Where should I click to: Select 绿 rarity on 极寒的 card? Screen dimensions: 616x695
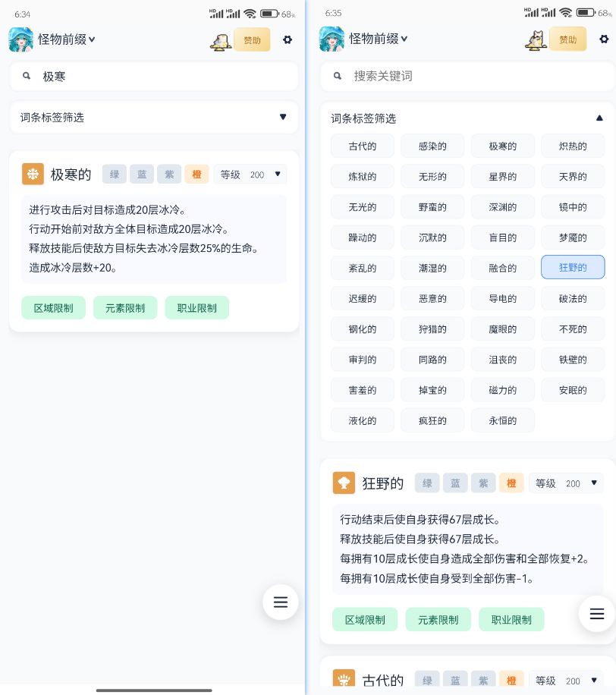[115, 175]
